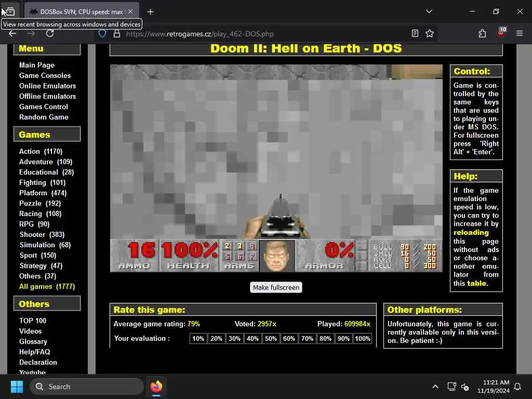The height and width of the screenshot is (399, 532).
Task: Browse Shooter (383) games
Action: (x=42, y=234)
